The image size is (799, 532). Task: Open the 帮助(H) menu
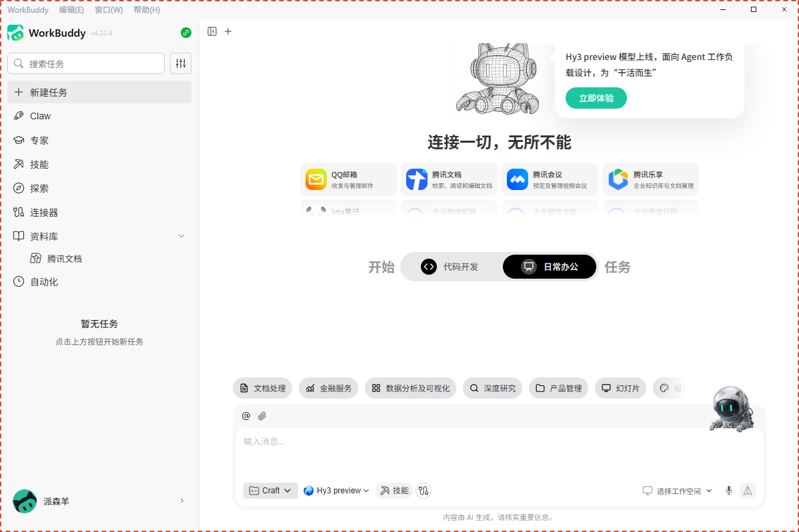coord(147,10)
